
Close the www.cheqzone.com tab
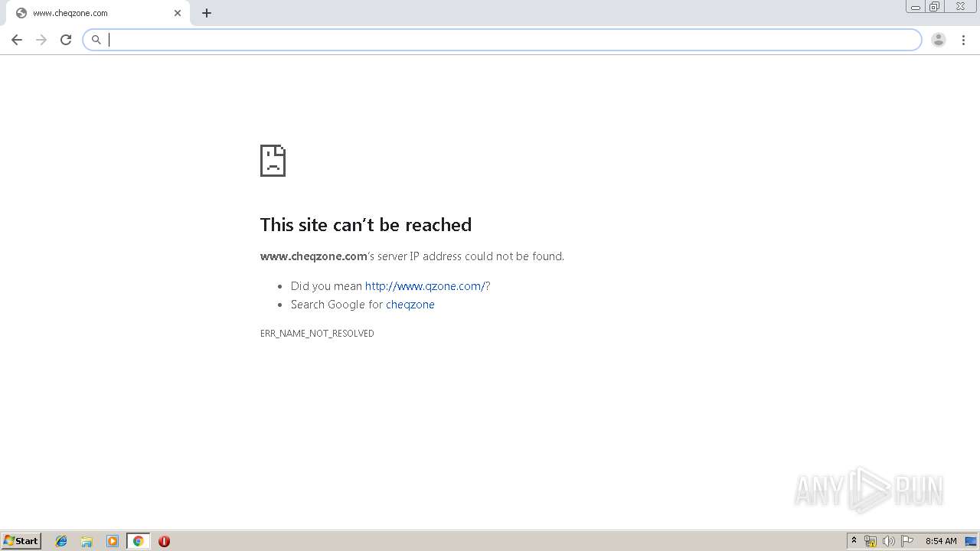pyautogui.click(x=178, y=13)
